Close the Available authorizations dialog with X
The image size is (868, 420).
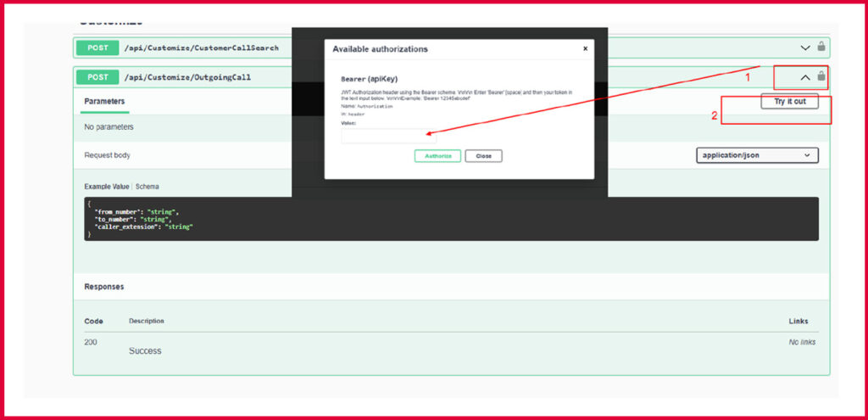point(585,49)
